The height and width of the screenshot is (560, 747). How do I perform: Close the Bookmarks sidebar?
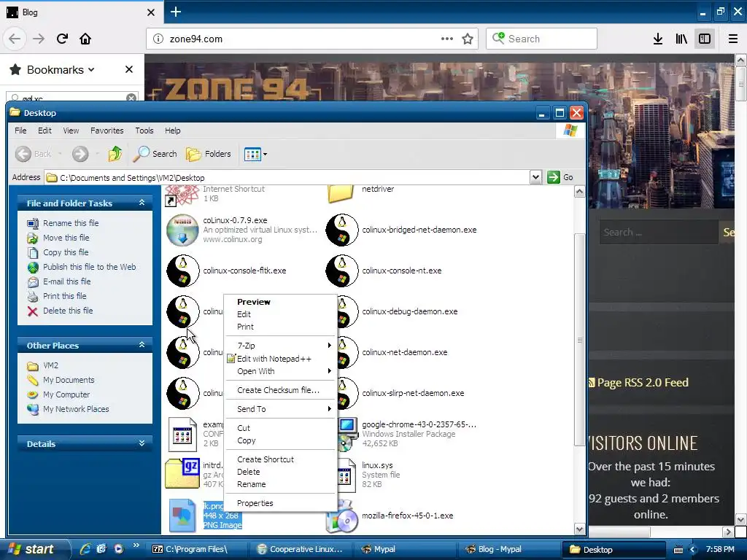tap(128, 69)
